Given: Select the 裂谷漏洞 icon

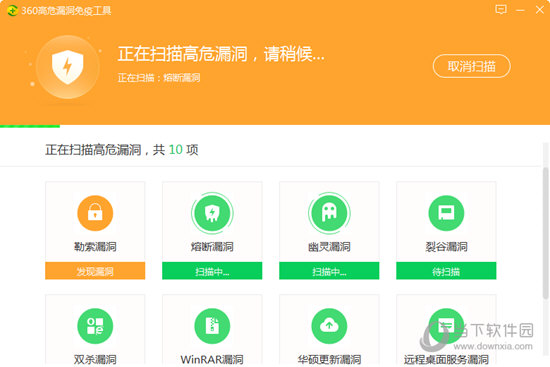Looking at the screenshot, I should point(446,213).
